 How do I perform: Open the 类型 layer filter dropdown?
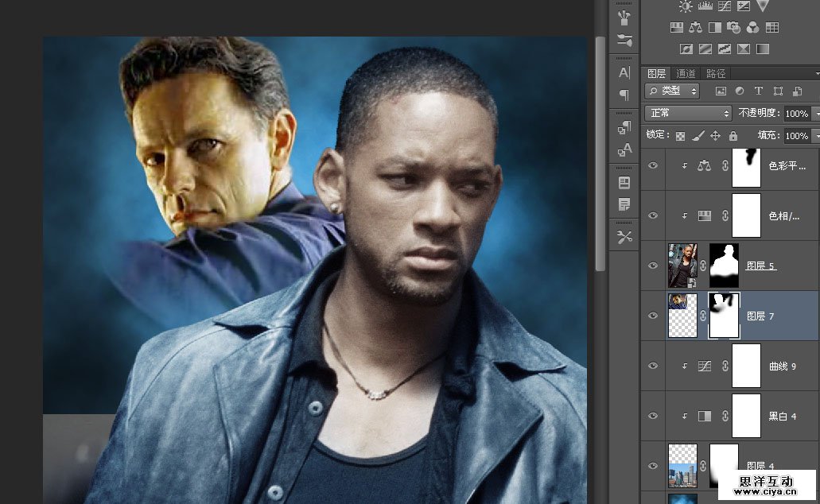point(673,91)
